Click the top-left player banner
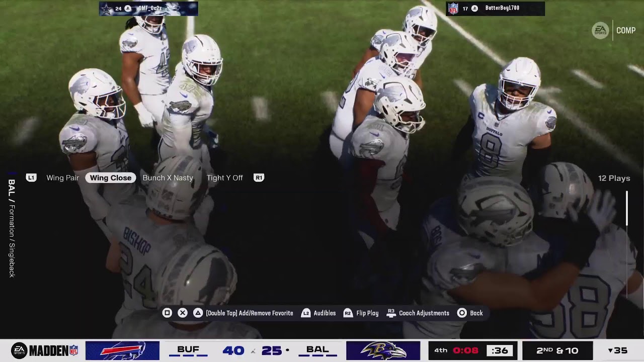The width and height of the screenshot is (644, 362). 148,9
